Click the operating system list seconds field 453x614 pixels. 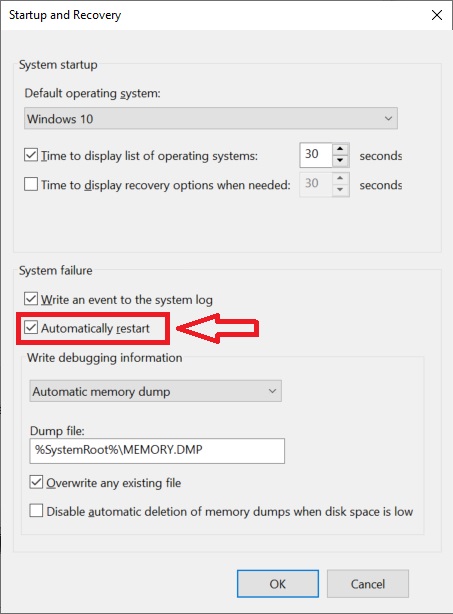(x=316, y=155)
